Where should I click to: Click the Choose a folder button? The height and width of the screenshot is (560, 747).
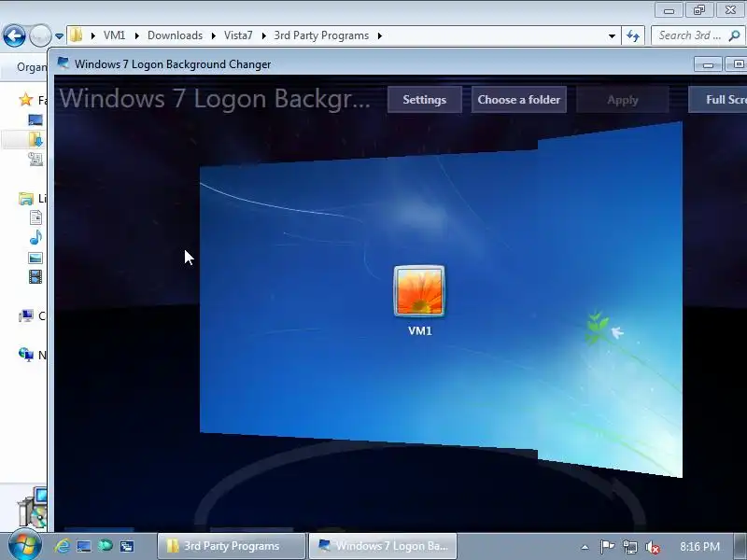(x=519, y=100)
